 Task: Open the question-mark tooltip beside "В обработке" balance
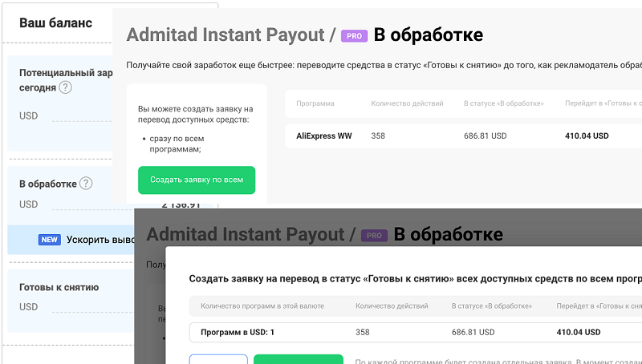coord(86,184)
